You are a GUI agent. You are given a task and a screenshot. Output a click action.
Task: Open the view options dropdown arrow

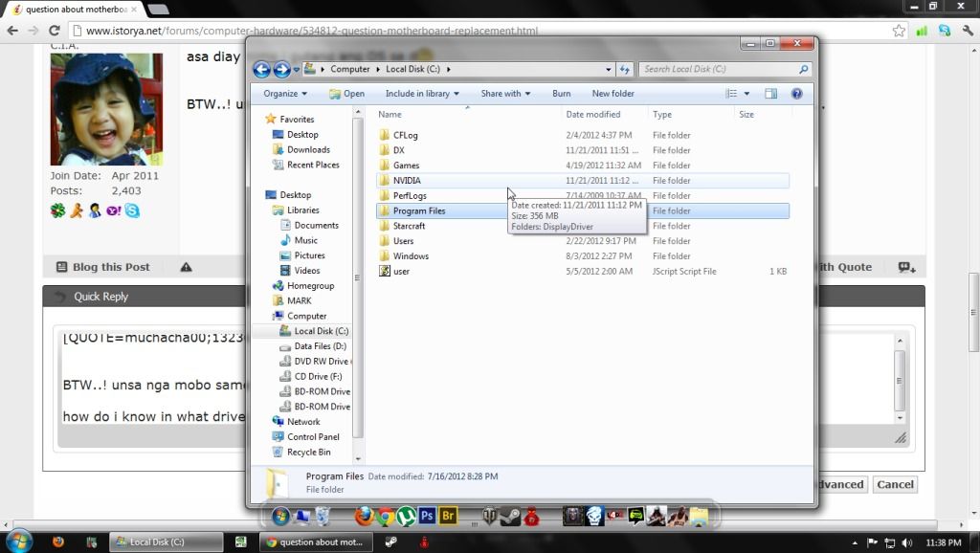tap(746, 94)
